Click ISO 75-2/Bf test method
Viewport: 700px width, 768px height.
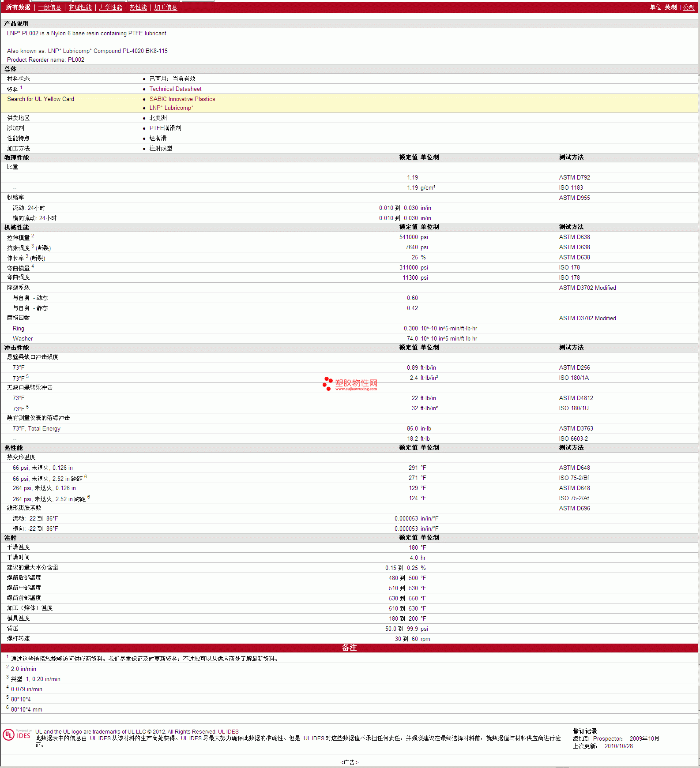click(x=574, y=478)
